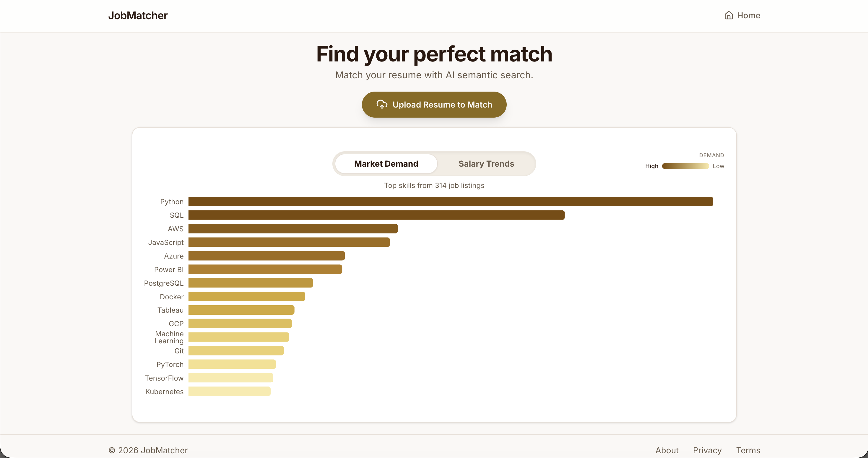Select the Azure bar

[266, 256]
